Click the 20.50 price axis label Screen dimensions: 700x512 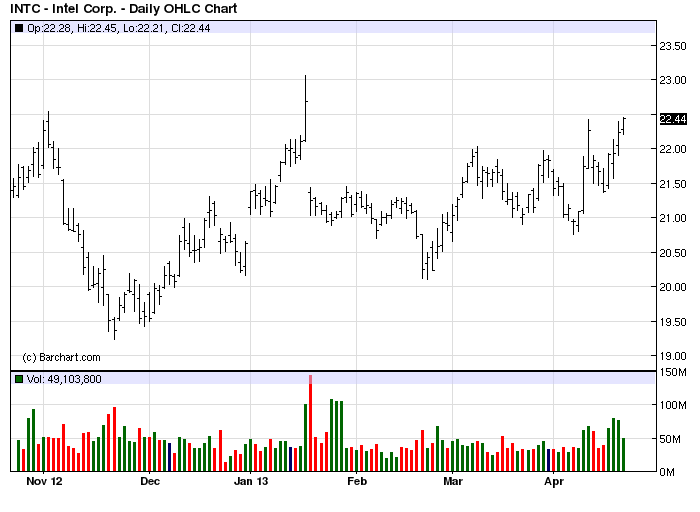pyautogui.click(x=673, y=253)
